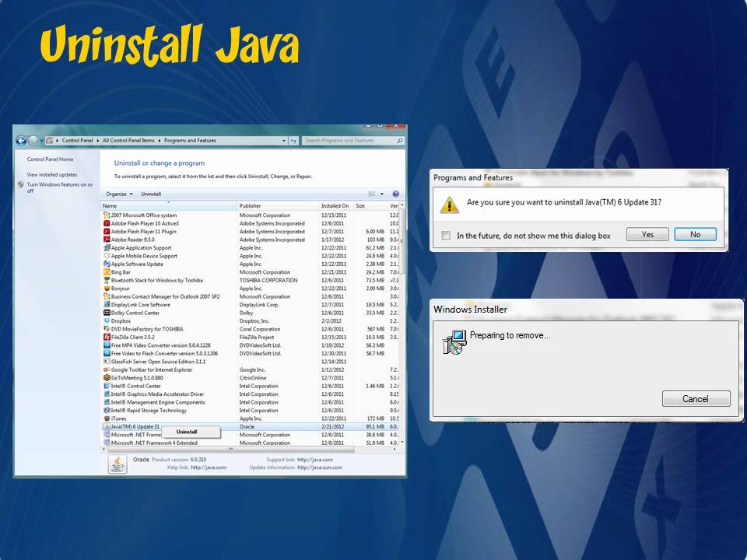Click the Adobe Flash Player 10 ActiveX icon
This screenshot has width=747, height=560.
point(107,223)
